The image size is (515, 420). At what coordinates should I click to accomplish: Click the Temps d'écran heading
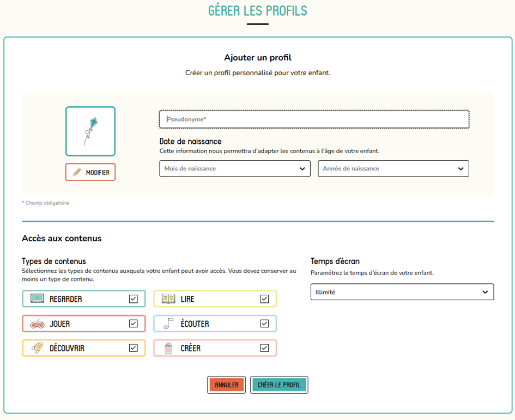coord(335,261)
